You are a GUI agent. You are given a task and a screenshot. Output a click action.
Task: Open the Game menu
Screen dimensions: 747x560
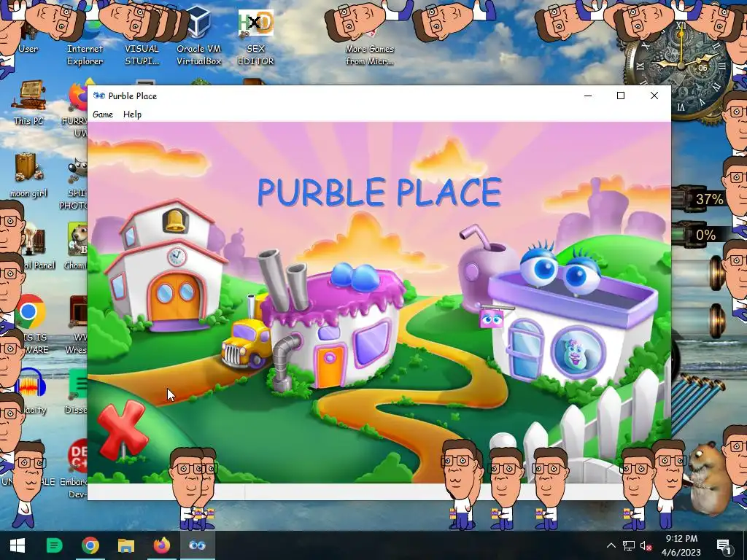(103, 114)
